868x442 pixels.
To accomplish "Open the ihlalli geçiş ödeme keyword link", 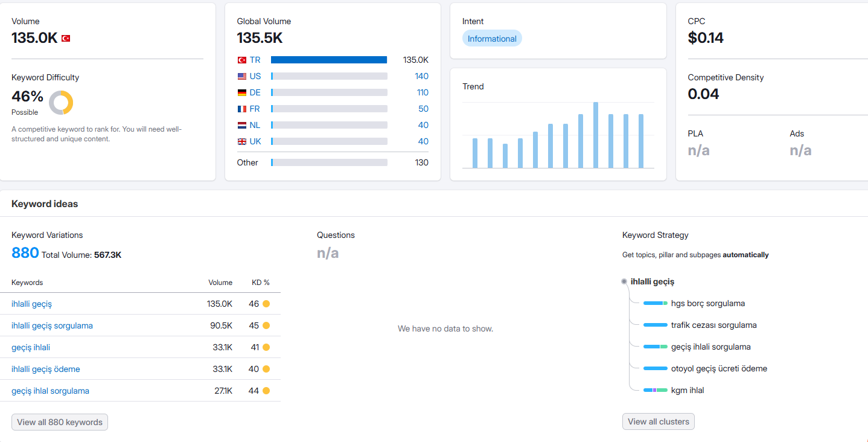I will [x=46, y=369].
